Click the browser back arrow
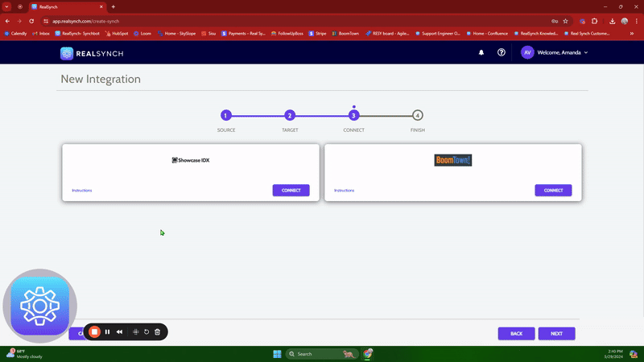644x362 pixels. (x=7, y=21)
